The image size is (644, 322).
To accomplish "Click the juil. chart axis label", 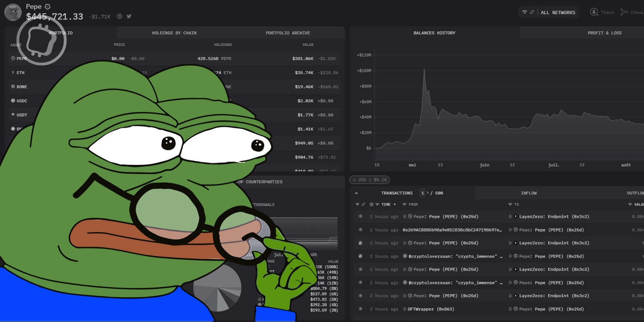I will coord(554,165).
